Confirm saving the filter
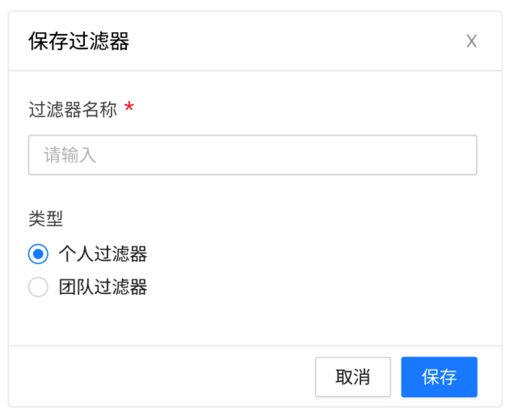The image size is (514, 420). pyautogui.click(x=439, y=377)
